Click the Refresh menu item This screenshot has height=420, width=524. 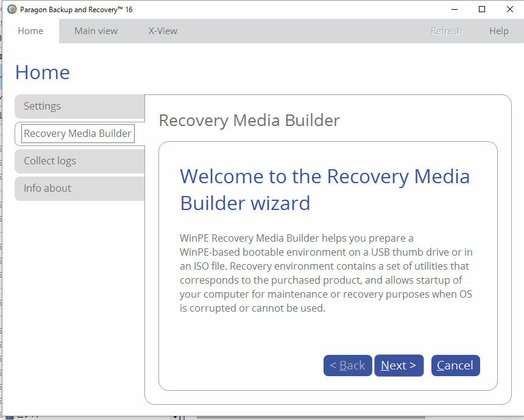447,31
